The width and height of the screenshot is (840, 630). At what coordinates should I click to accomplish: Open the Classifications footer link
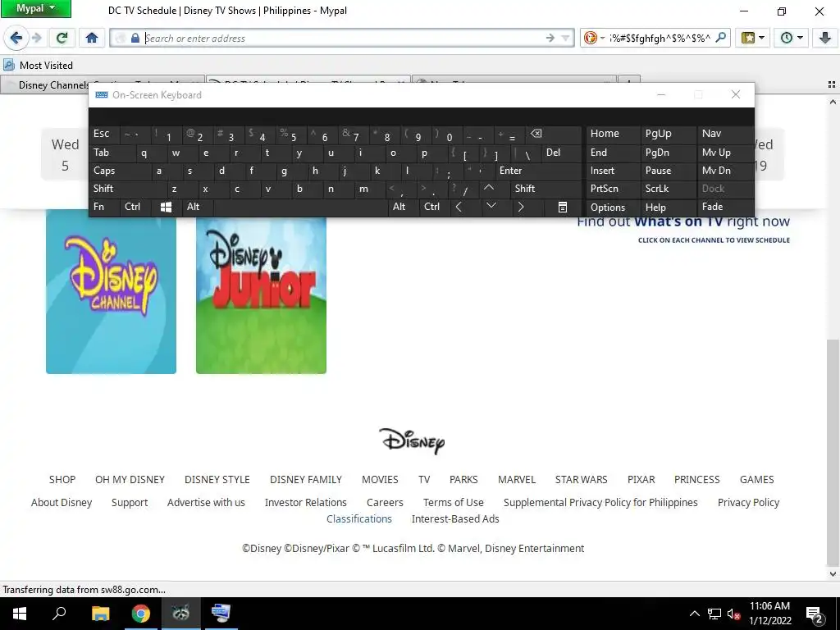tap(359, 519)
